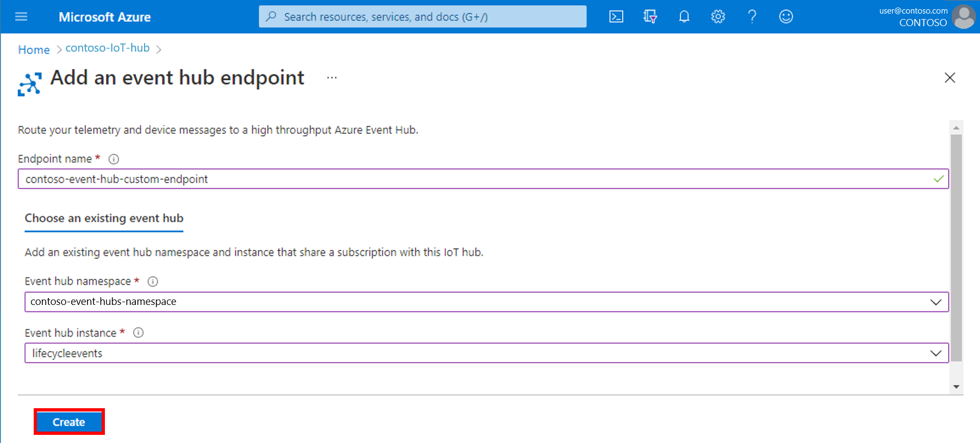980x443 pixels.
Task: Click the scrollbar down arrow
Action: (x=956, y=387)
